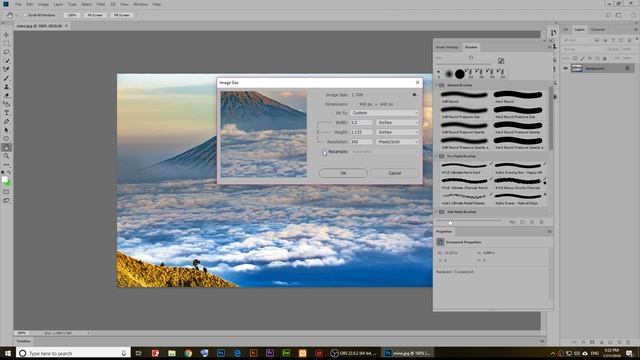Open the Width units dropdown

[x=398, y=122]
